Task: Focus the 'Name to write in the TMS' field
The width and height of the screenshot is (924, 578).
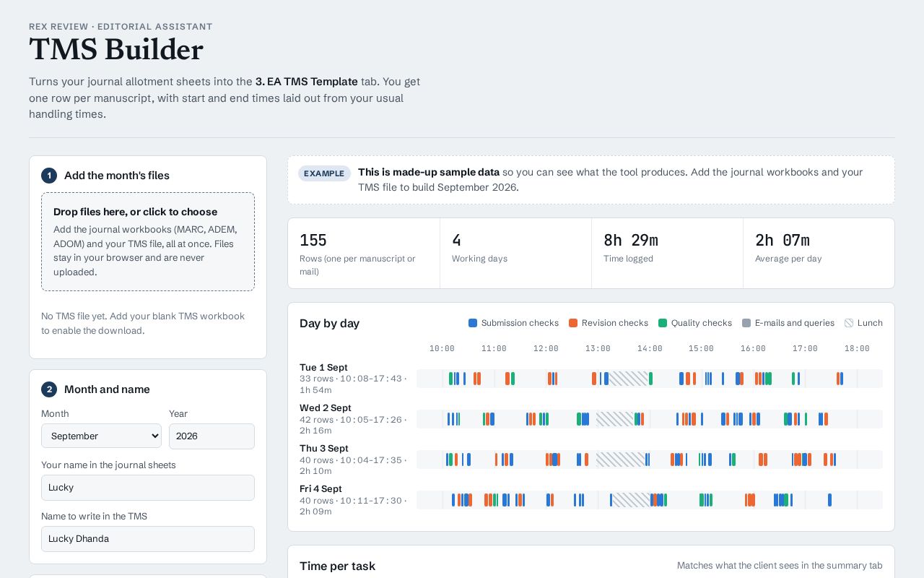Action: (148, 538)
